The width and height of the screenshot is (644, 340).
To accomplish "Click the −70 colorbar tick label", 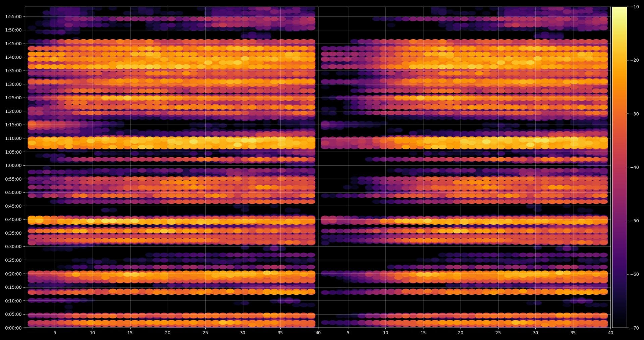I will coord(635,328).
